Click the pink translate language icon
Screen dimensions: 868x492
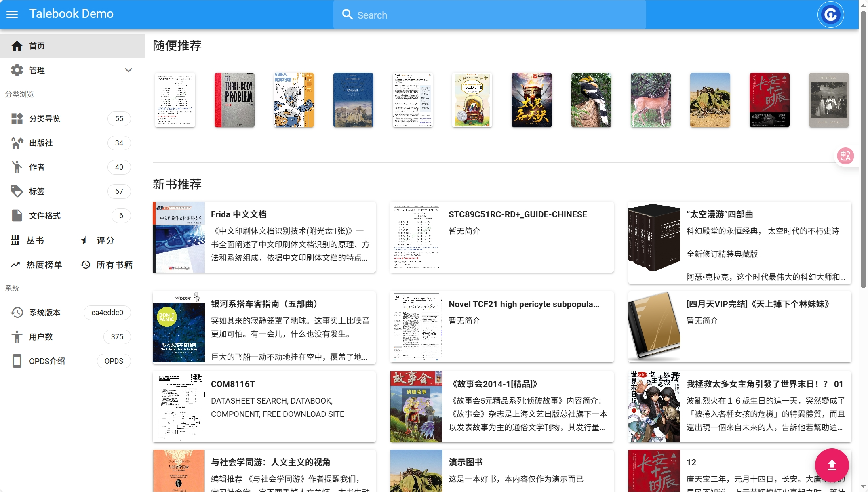coord(845,156)
